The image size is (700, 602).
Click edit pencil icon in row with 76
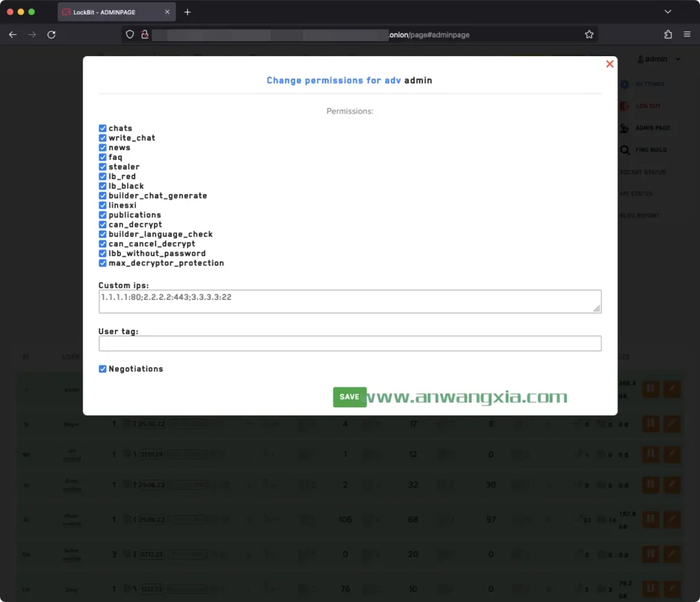pos(672,589)
